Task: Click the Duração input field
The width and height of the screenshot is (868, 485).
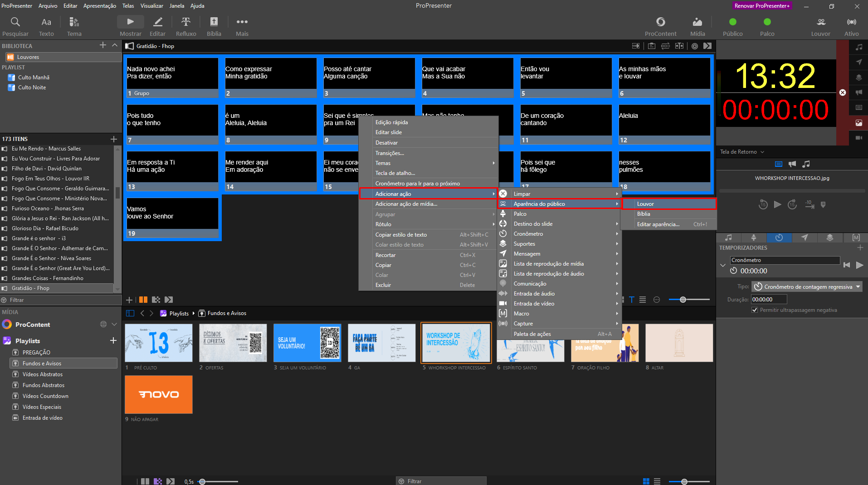Action: coord(769,300)
